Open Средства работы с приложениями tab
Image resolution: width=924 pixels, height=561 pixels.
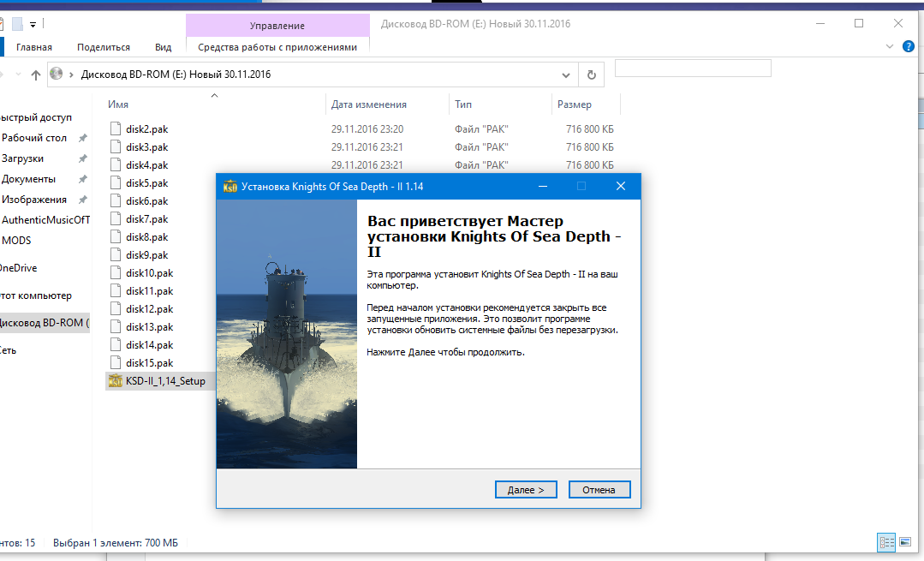click(277, 47)
